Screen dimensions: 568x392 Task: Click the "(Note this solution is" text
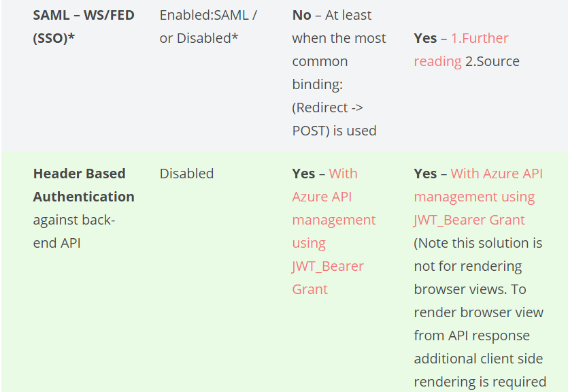[478, 243]
